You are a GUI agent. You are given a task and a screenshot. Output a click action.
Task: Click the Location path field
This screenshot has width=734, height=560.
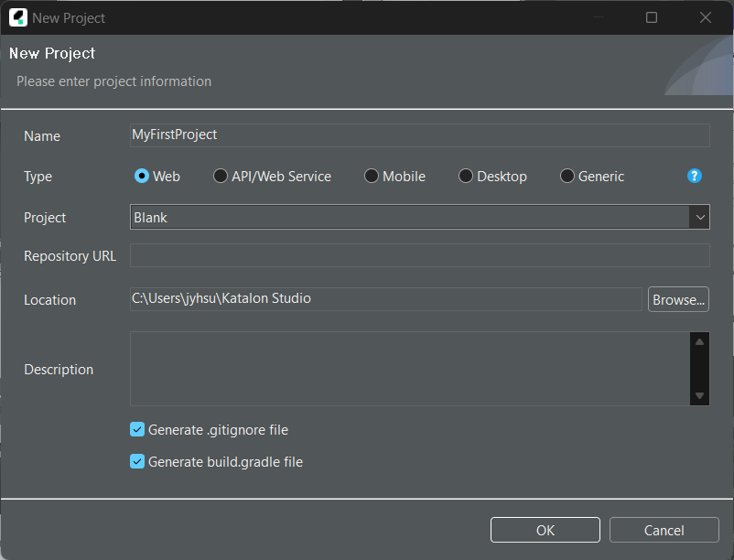click(x=385, y=299)
